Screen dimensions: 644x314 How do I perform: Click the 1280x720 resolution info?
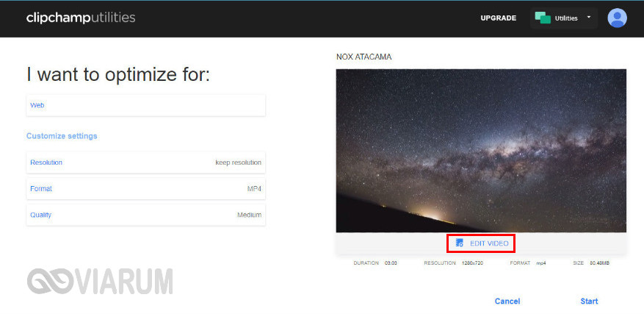(474, 263)
